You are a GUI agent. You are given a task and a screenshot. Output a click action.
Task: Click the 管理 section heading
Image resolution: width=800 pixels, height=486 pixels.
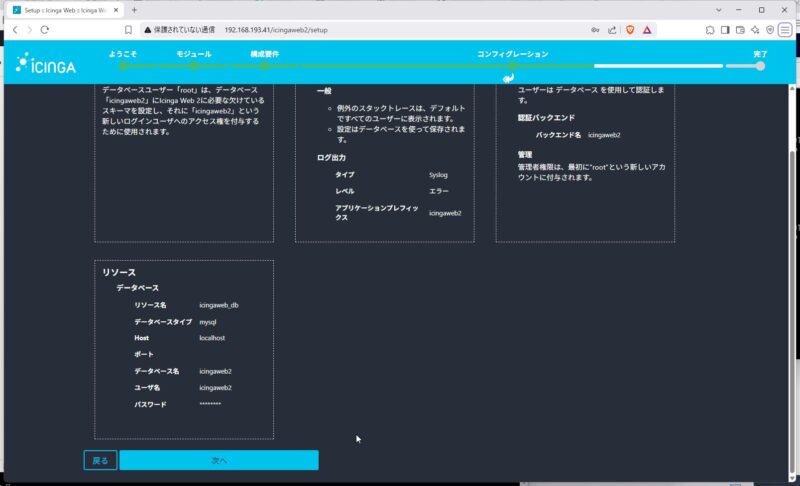524,154
